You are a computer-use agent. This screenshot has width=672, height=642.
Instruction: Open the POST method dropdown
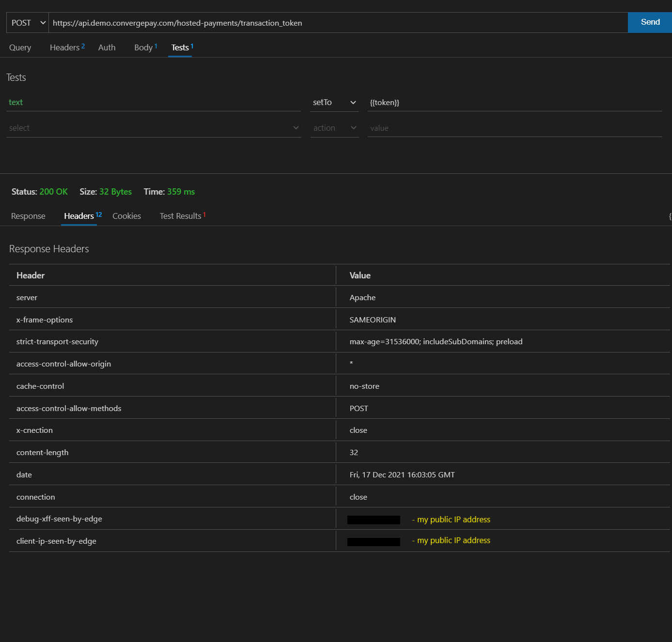pos(27,22)
